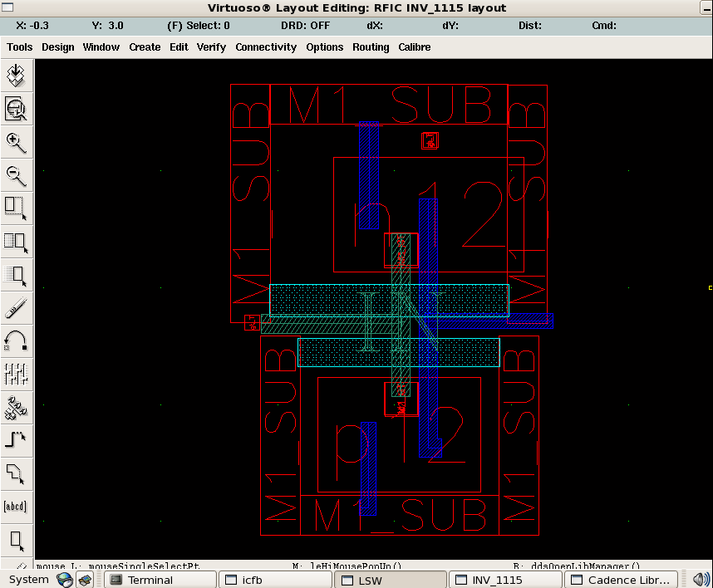Screen dimensions: 713x588
Task: Open the Create menu
Action: point(145,47)
